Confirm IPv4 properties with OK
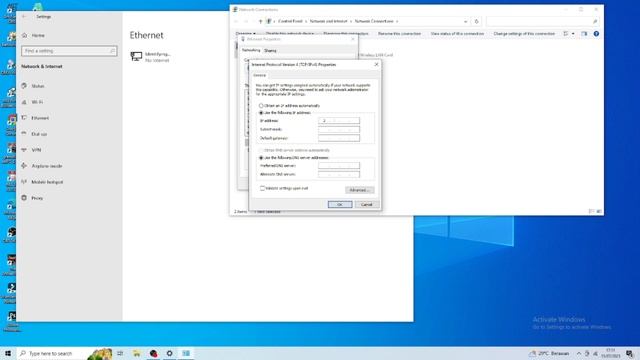 pyautogui.click(x=340, y=204)
